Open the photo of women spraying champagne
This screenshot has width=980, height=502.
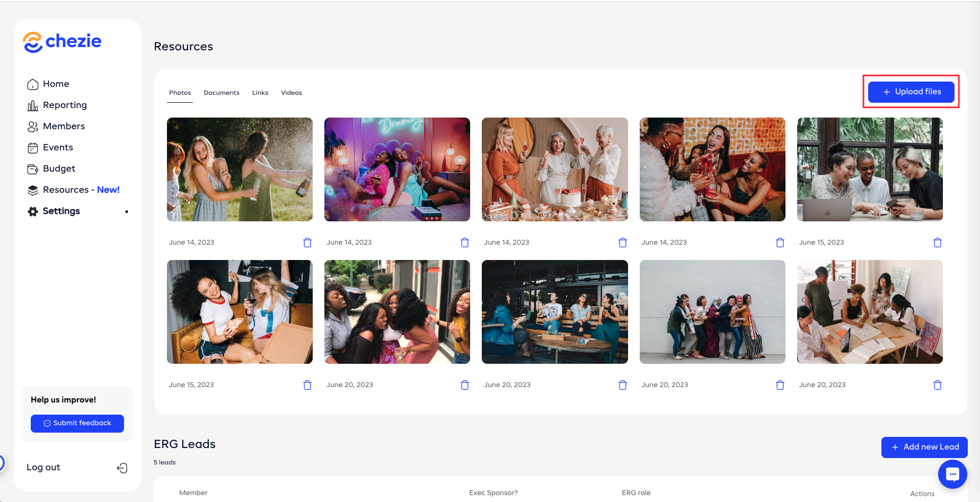[240, 169]
